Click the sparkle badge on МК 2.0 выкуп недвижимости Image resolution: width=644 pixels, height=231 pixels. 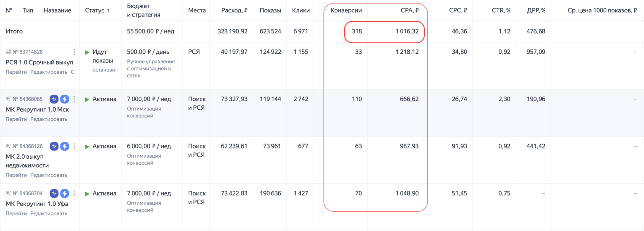pos(54,146)
